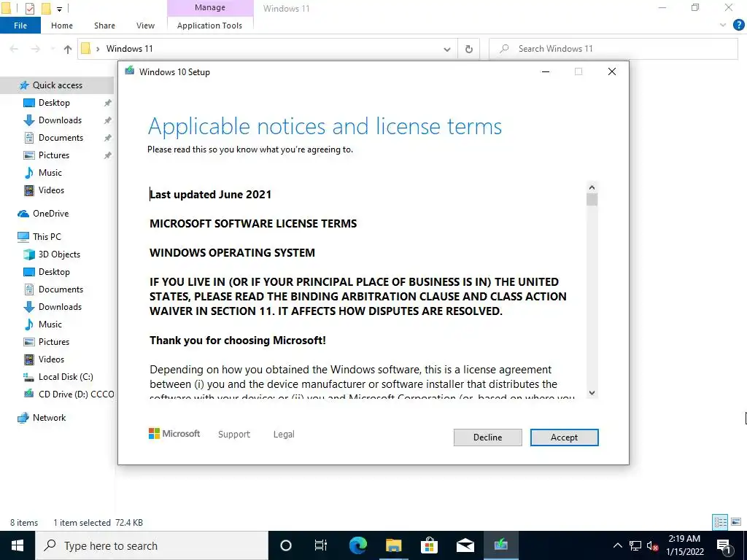Switch to Large icons view icon
This screenshot has width=747, height=560.
[736, 522]
